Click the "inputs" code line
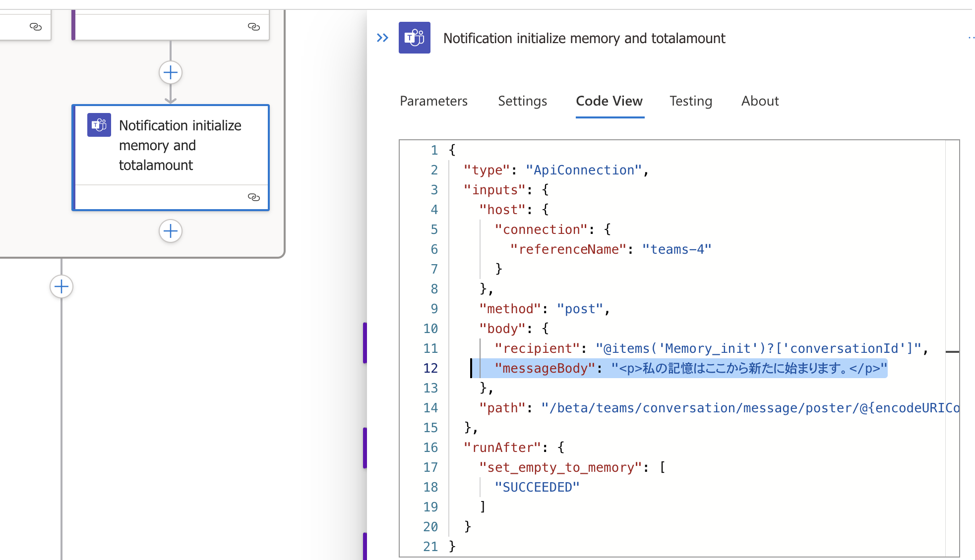The width and height of the screenshot is (975, 560). (506, 190)
